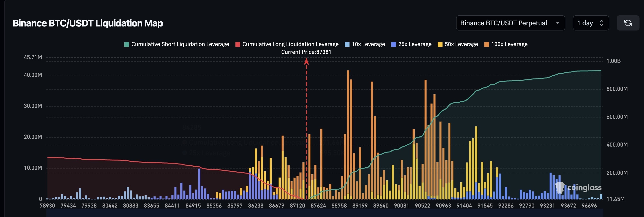Click the yellow 50x Leverage legend marker
The width and height of the screenshot is (644, 217).
[440, 44]
